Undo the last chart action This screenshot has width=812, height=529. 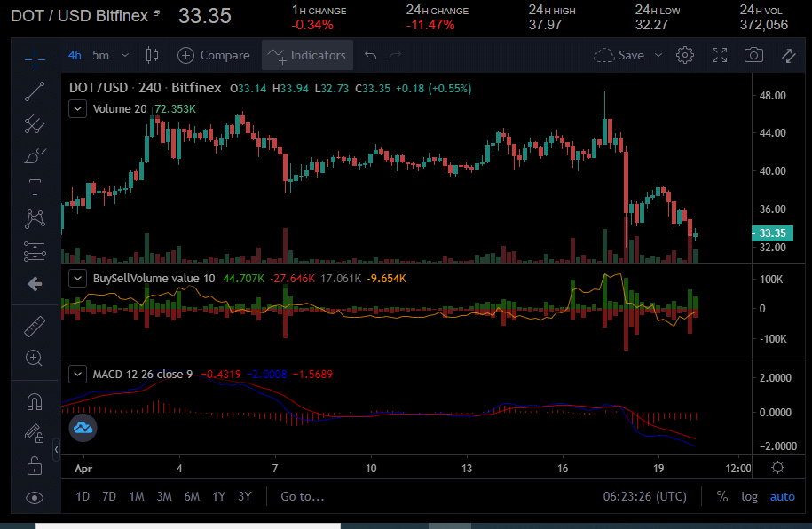click(370, 55)
